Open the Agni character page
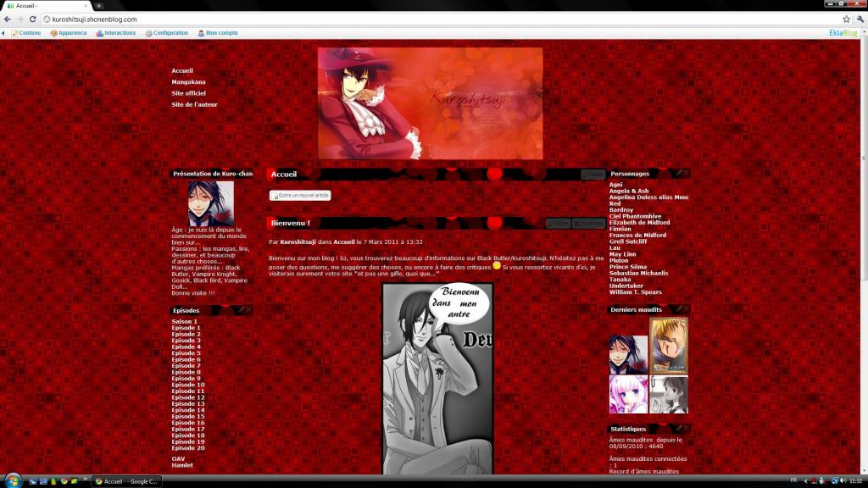 coord(615,185)
